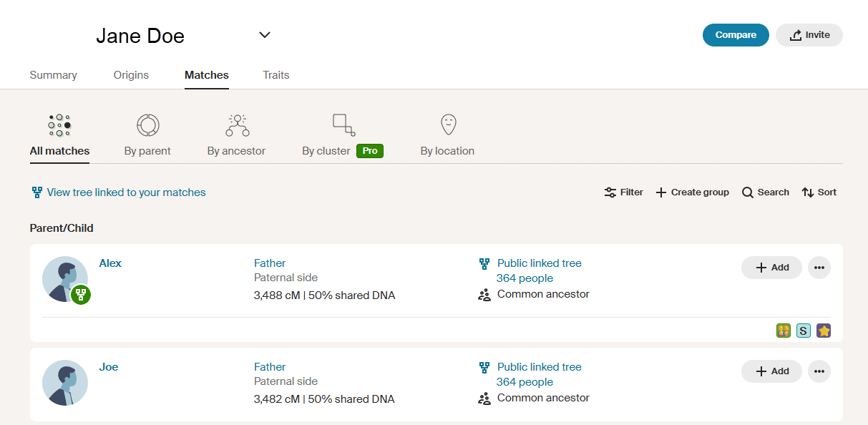Screen dimensions: 868x425
Task: Expand the Jane Doe profile dropdown
Action: tap(265, 35)
